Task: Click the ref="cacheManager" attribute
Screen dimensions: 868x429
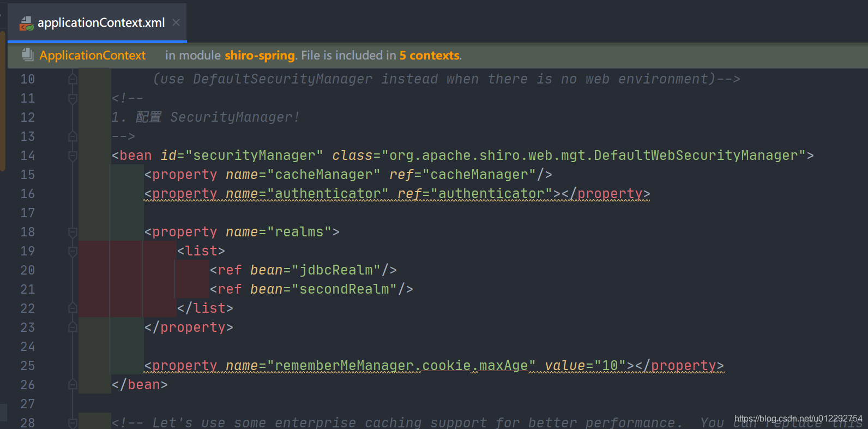Action: point(463,175)
